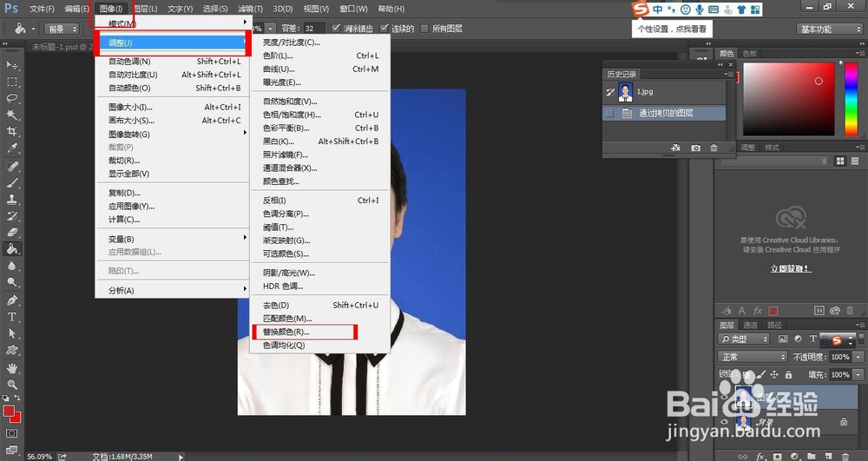868x461 pixels.
Task: Choose 曲线(U)... menu item
Action: 320,69
